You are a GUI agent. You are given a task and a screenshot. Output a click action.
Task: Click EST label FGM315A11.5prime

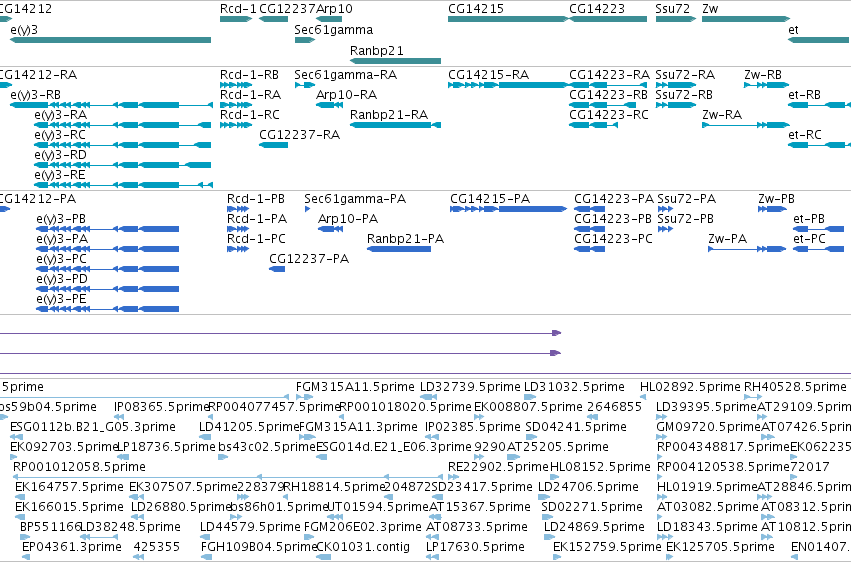(x=355, y=387)
